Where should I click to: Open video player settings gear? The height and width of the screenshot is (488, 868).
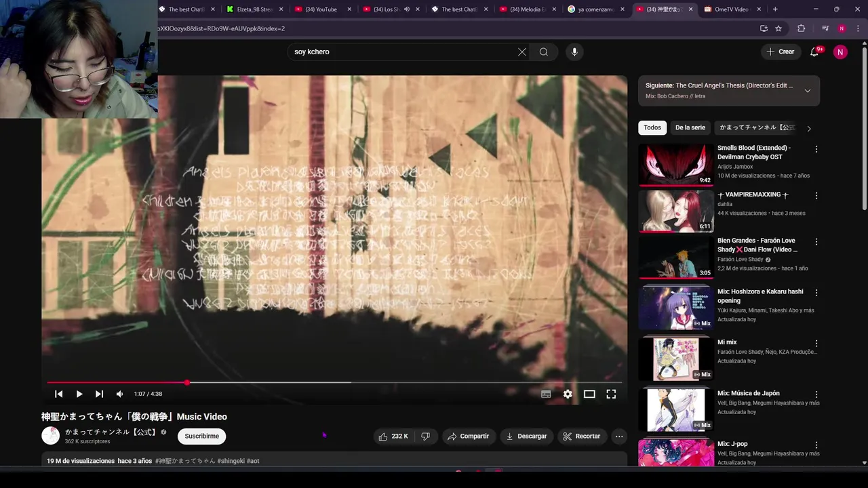(568, 394)
